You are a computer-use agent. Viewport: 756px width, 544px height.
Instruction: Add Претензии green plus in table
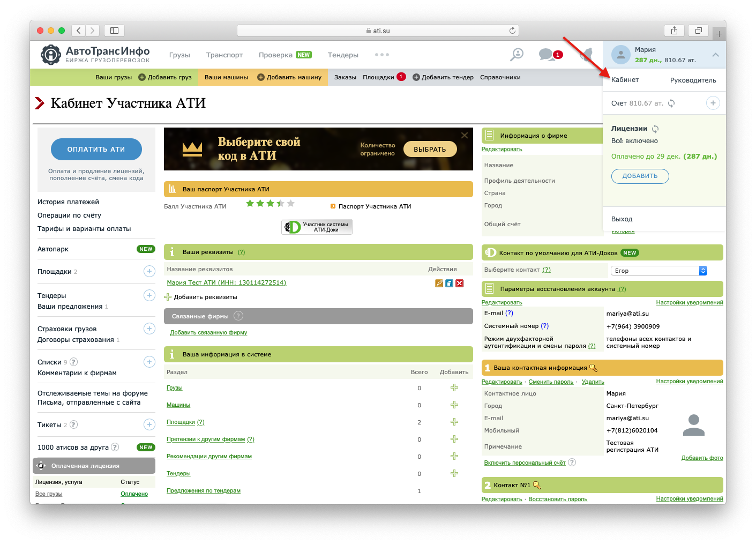[x=454, y=439]
